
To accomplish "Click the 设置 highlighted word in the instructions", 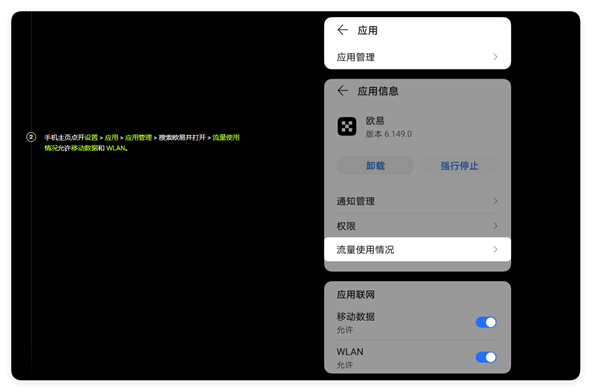I will coord(91,138).
